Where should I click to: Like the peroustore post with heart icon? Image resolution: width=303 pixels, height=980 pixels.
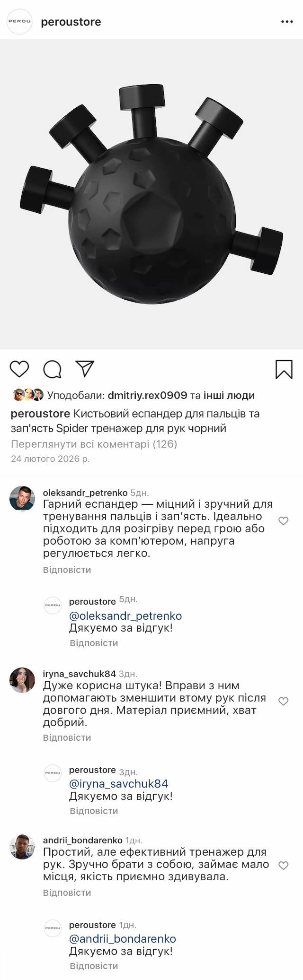click(19, 369)
